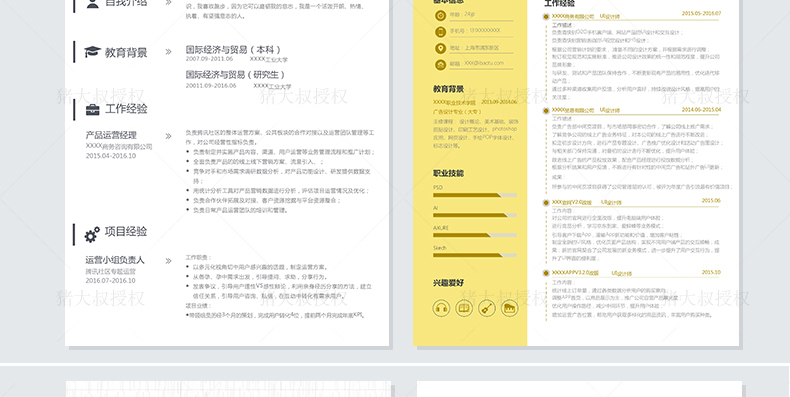This screenshot has width=790, height=397.
Task: Click the company name XXXX商务有限公司
Action: click(573, 17)
